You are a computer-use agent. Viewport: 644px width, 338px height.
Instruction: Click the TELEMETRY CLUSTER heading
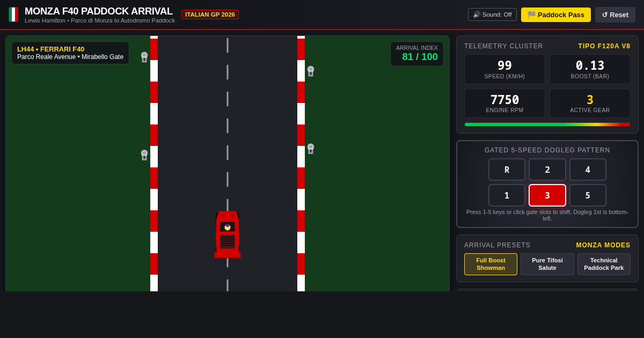pyautogui.click(x=503, y=46)
